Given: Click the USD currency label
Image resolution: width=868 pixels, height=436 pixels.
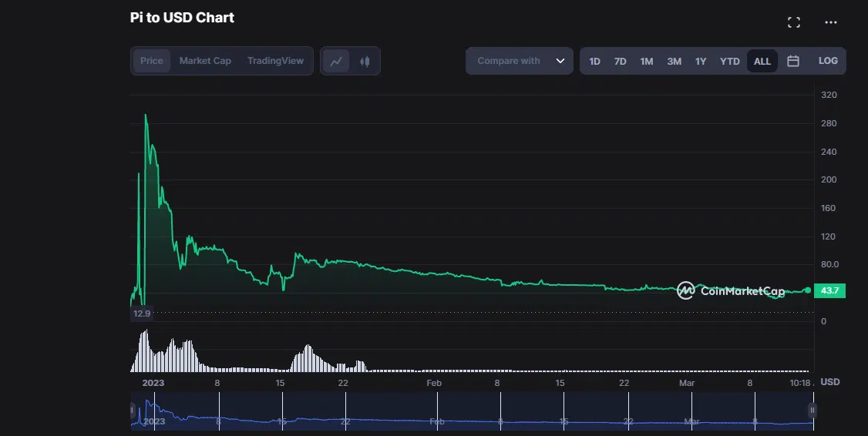Looking at the screenshot, I should 829,382.
